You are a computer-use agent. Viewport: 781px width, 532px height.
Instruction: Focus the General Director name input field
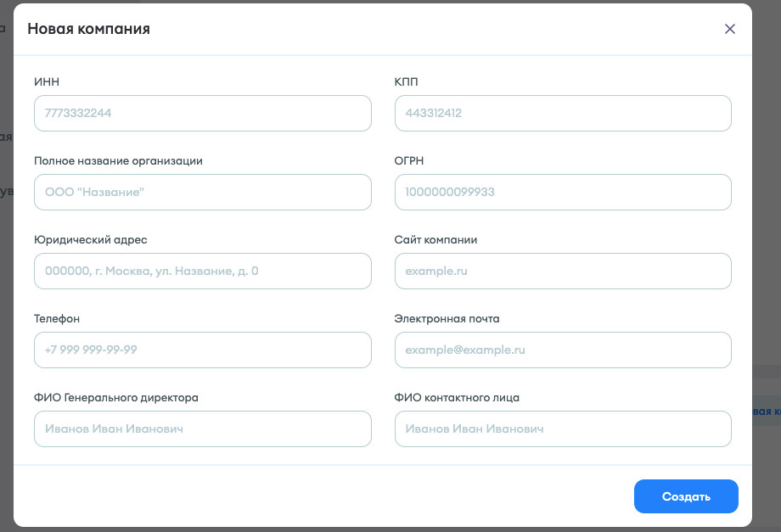pos(202,429)
